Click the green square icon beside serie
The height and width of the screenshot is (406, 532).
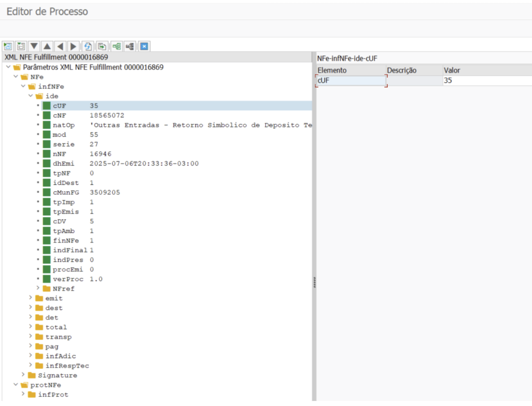(x=47, y=144)
